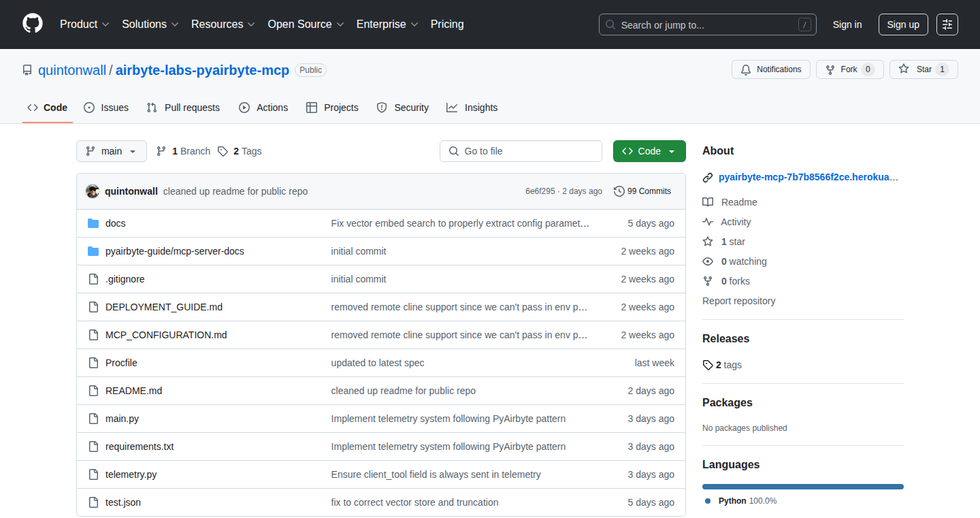Screen dimensions: 980x518
Task: Click Sign in
Action: point(847,25)
